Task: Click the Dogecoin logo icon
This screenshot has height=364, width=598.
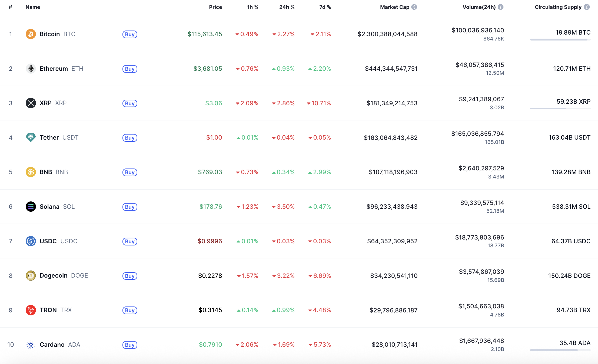Action: [x=31, y=275]
